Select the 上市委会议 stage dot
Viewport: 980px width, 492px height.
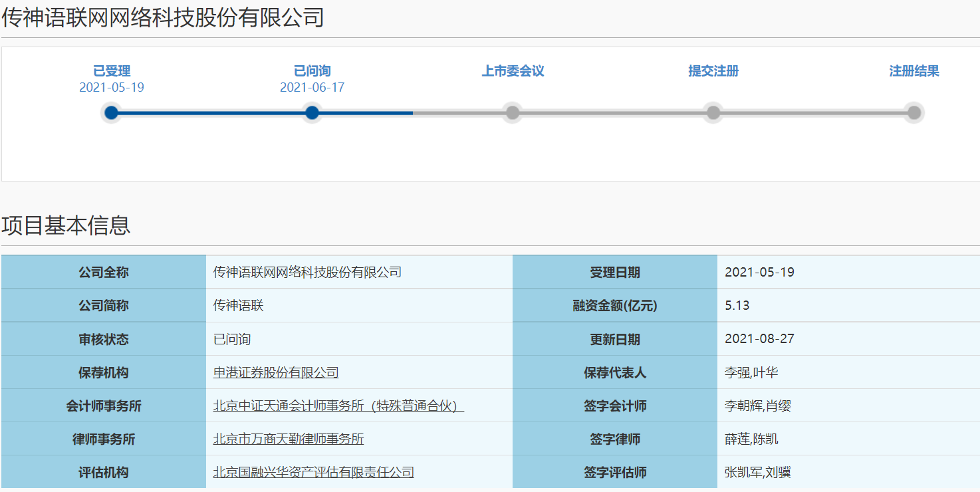coord(513,113)
